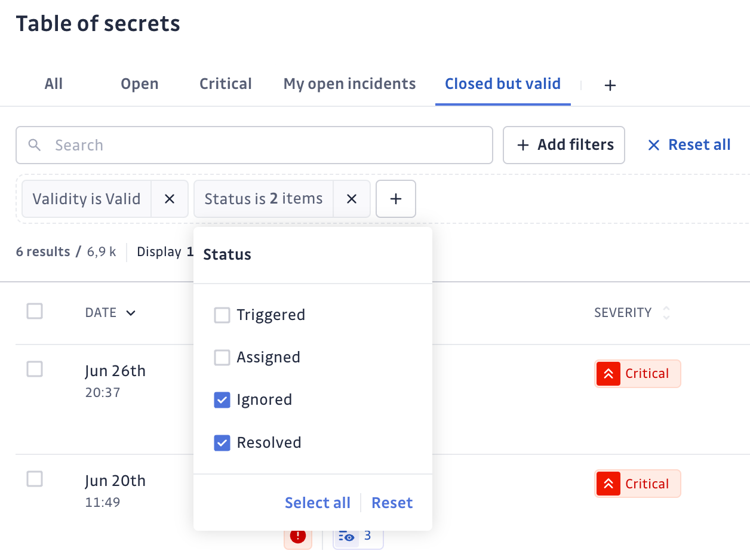Click the Reset link in the Status popup

[x=392, y=502]
